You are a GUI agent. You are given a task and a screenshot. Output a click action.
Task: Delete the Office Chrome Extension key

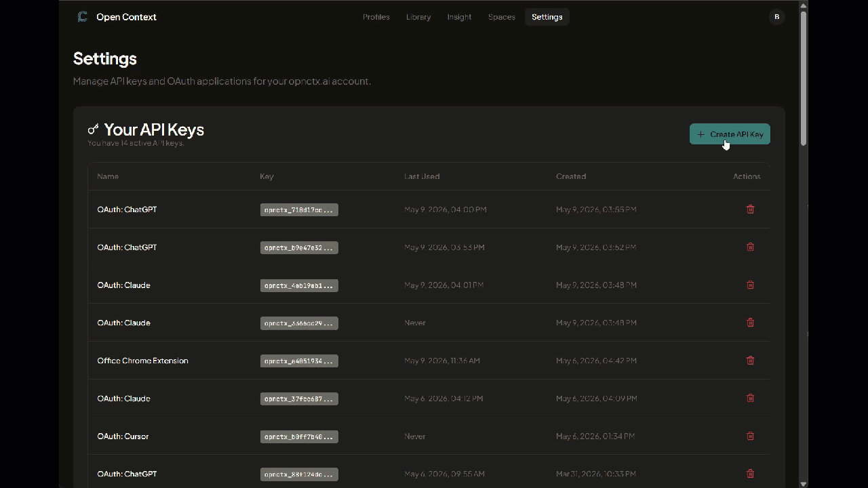tap(750, 361)
